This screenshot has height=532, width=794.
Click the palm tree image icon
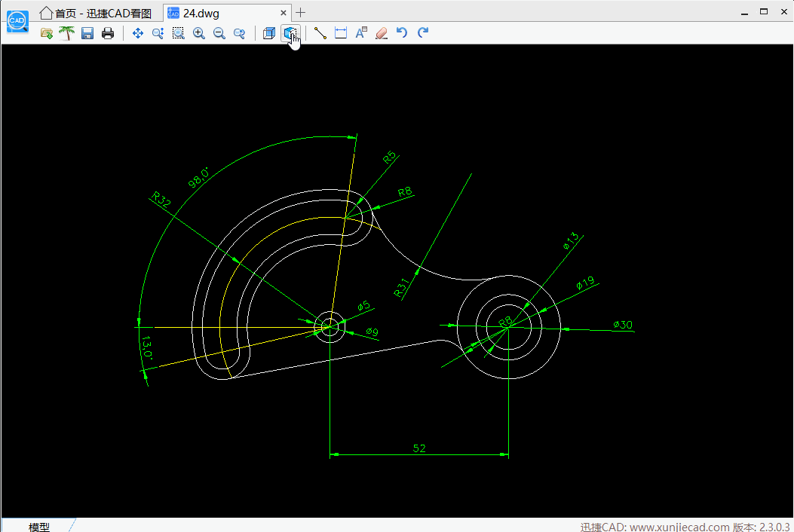(67, 33)
